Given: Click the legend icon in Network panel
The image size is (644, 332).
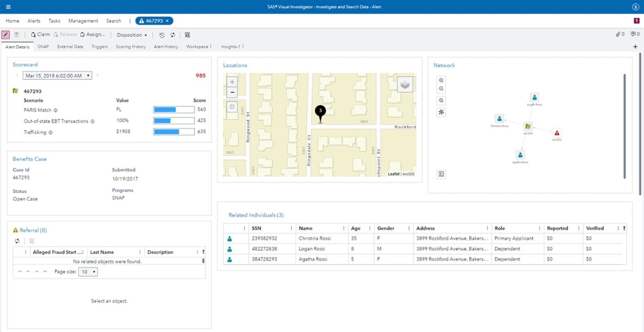Looking at the screenshot, I should [441, 174].
